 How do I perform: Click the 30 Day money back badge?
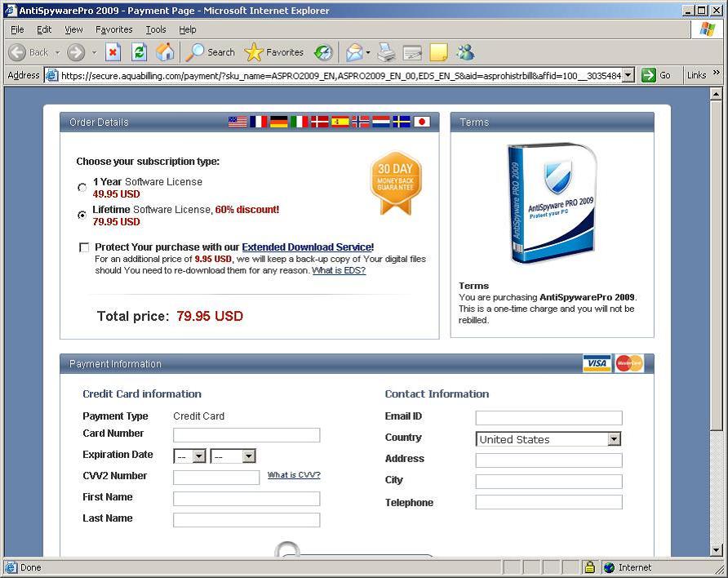(x=396, y=183)
